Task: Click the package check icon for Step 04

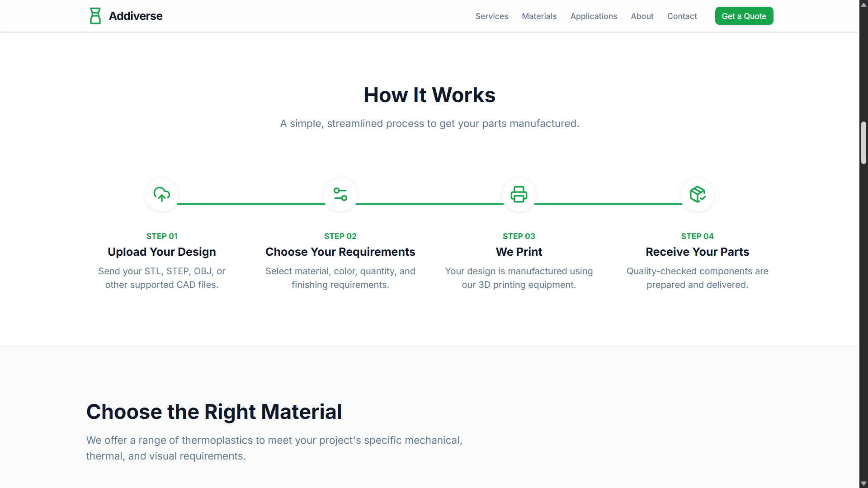Action: pyautogui.click(x=698, y=194)
